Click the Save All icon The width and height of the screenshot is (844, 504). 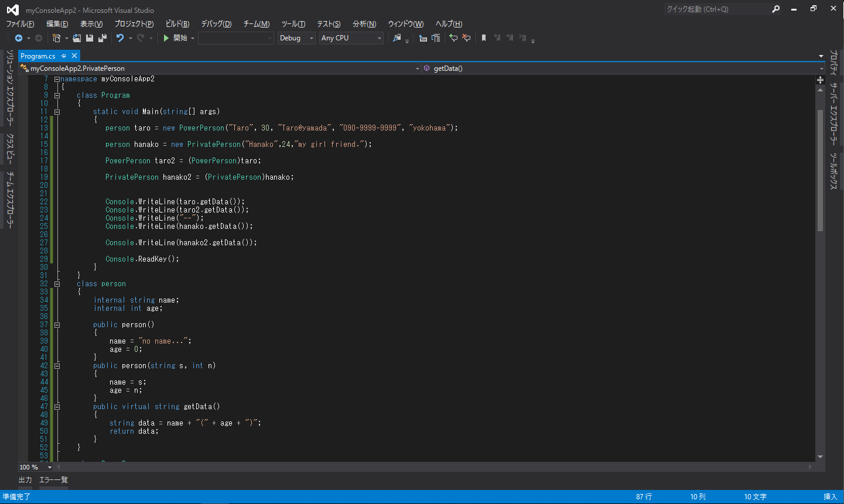coord(102,38)
